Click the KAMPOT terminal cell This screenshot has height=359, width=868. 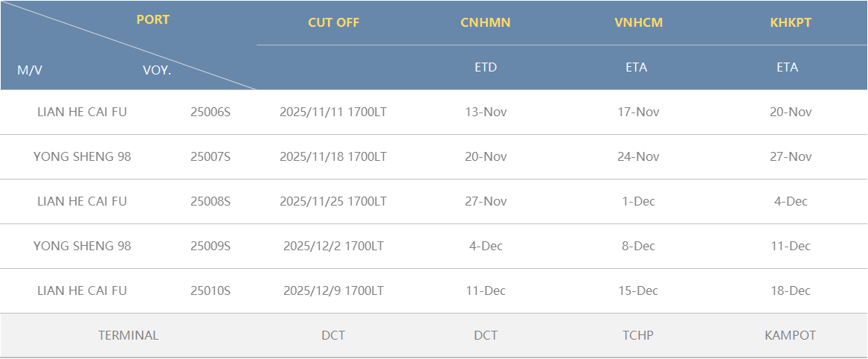click(x=790, y=336)
